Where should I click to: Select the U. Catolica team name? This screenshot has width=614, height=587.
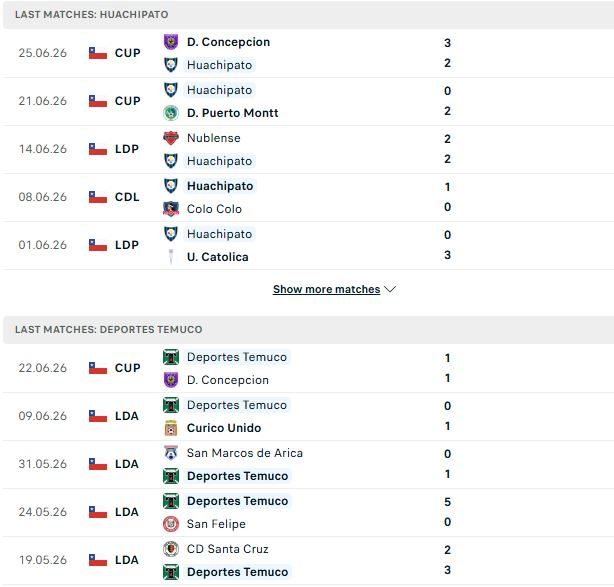[218, 257]
